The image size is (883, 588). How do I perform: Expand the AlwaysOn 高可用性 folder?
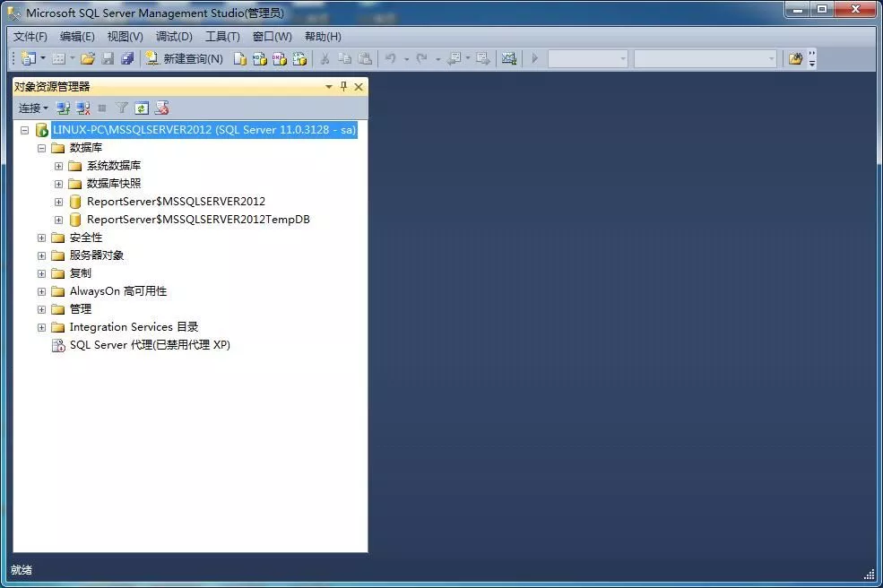click(x=41, y=291)
